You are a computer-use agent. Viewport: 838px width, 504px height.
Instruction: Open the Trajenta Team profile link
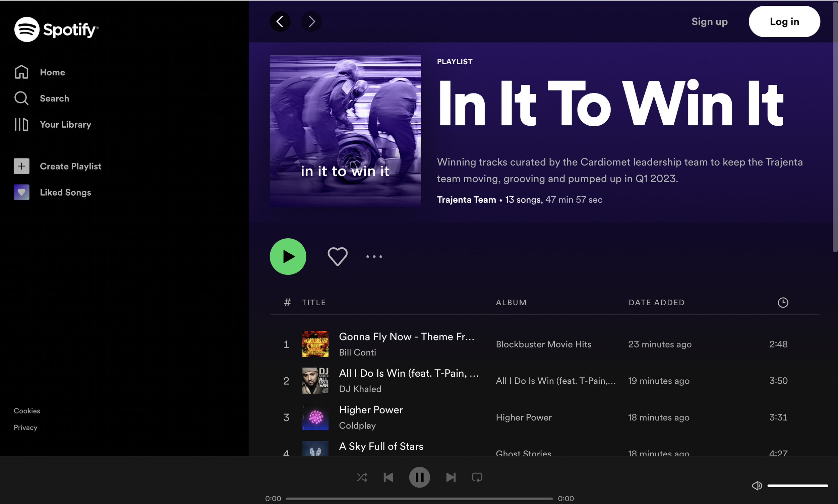[466, 199]
